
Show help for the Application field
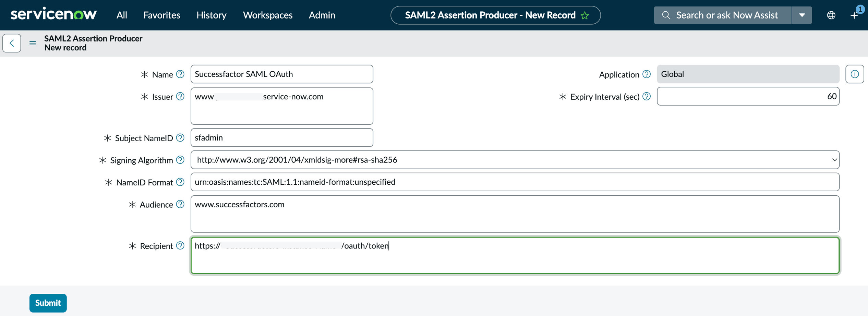pos(647,74)
